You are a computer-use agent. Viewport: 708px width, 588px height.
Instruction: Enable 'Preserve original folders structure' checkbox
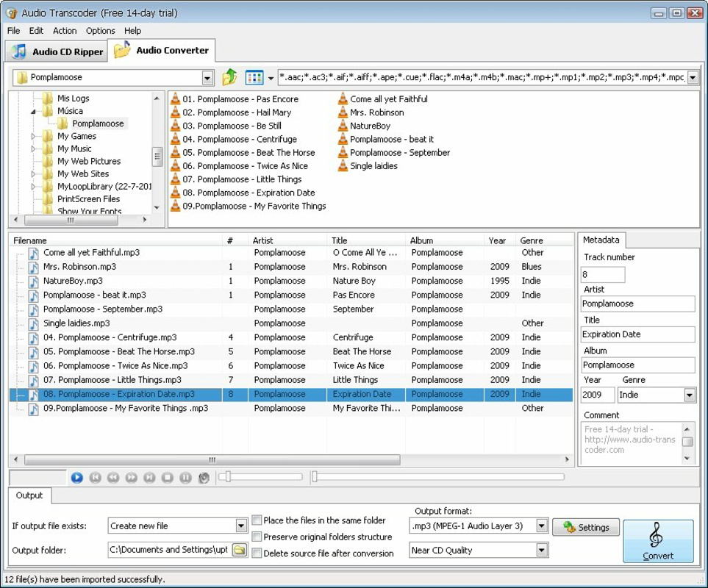[x=257, y=537]
